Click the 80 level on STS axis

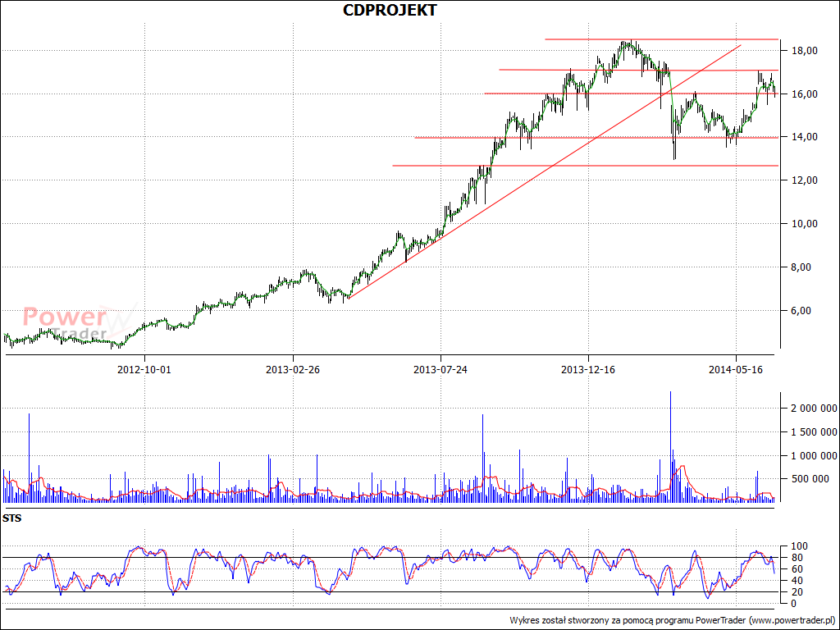point(797,558)
